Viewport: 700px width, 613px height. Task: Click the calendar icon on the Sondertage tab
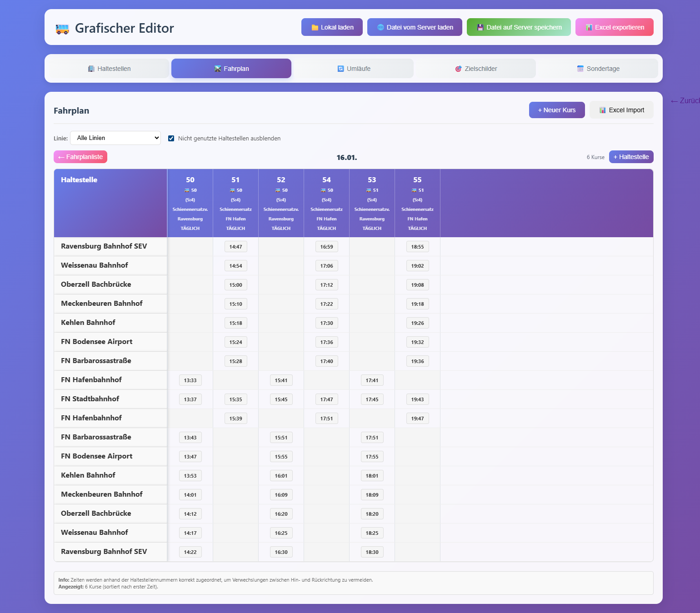pyautogui.click(x=580, y=68)
